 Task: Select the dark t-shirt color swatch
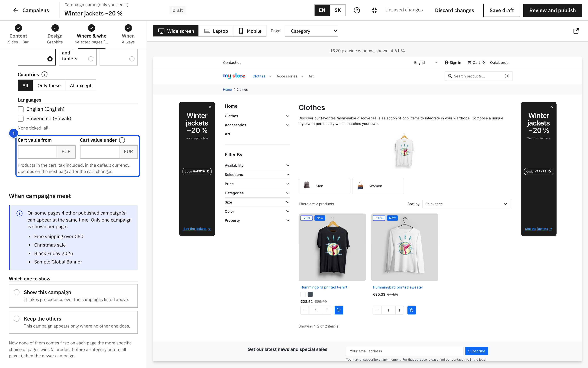pos(310,294)
